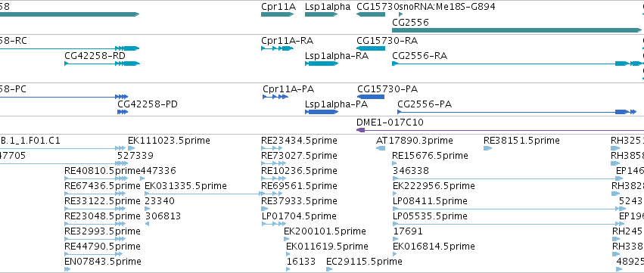The height and width of the screenshot is (273, 644).
Task: Select the RE38151.5prime EST marker
Action: (x=487, y=148)
